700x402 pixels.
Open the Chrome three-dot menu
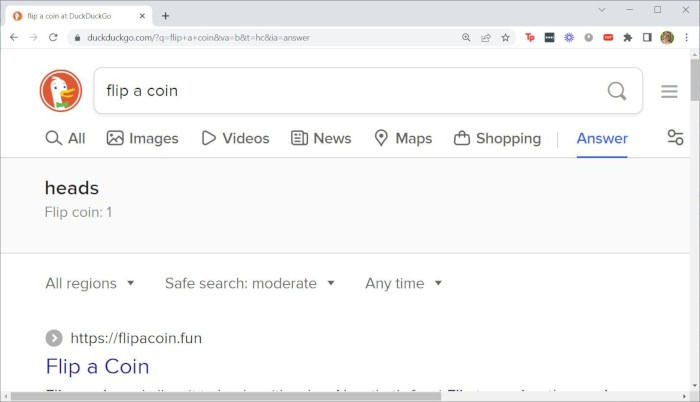[x=687, y=38]
